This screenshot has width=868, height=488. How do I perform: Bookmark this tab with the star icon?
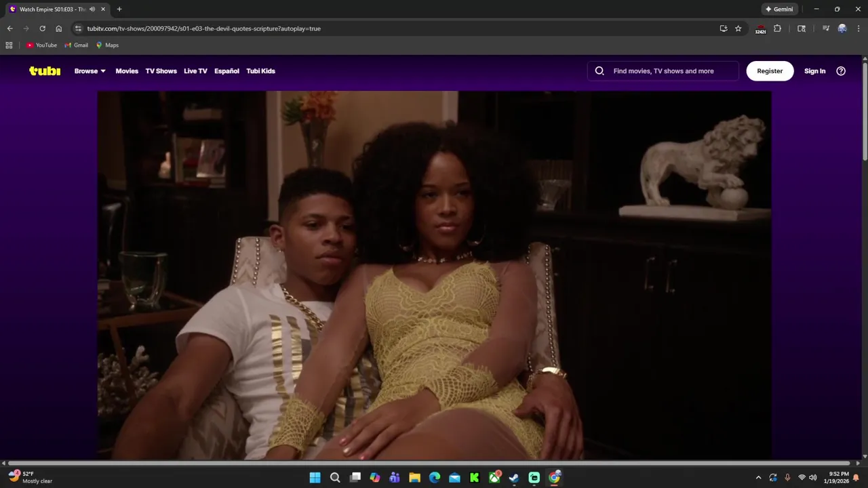coord(738,28)
